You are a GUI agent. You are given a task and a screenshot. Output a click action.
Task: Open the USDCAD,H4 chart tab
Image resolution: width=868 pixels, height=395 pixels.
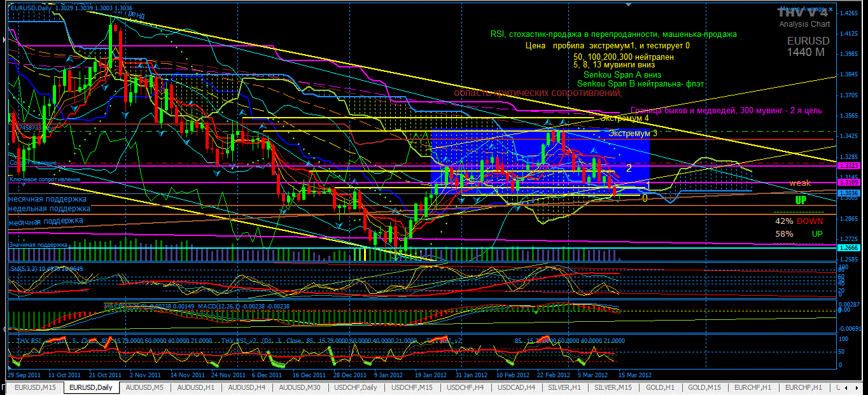pos(518,387)
